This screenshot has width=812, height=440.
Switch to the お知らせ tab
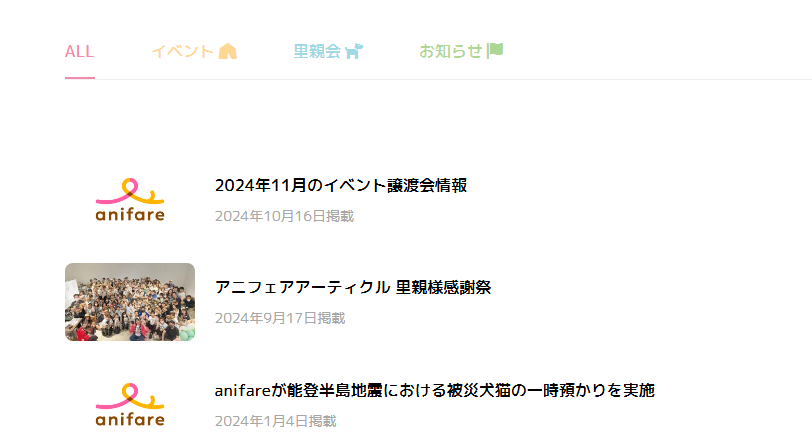point(461,51)
